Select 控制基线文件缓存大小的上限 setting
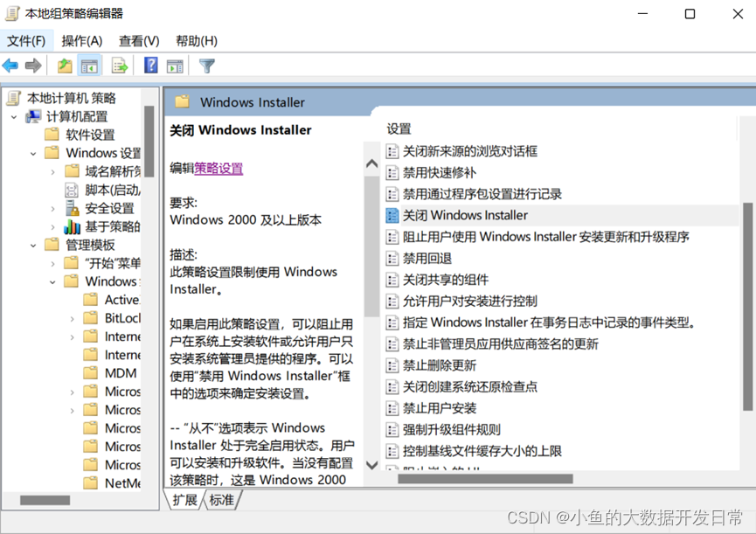The height and width of the screenshot is (534, 756). pyautogui.click(x=482, y=451)
